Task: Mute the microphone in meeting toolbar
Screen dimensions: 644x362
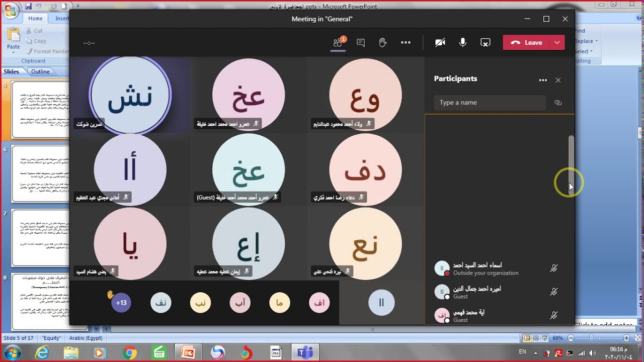Action: [462, 43]
